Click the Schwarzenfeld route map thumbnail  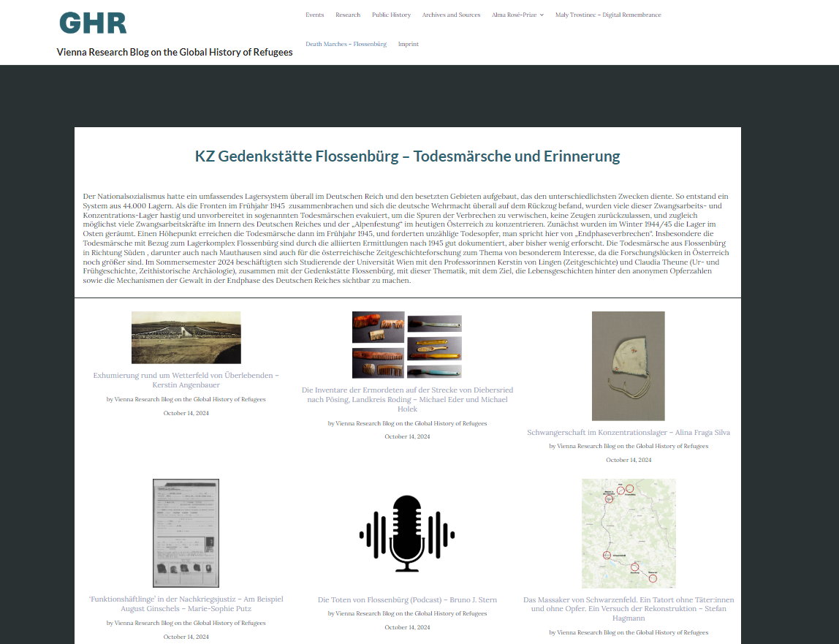629,534
